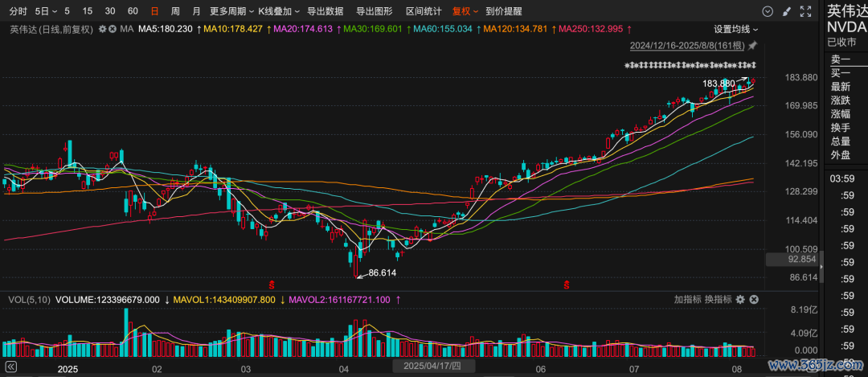Click the MA60:155.034 cyan legend
Viewport: 868px width, 377px height.
coord(443,30)
